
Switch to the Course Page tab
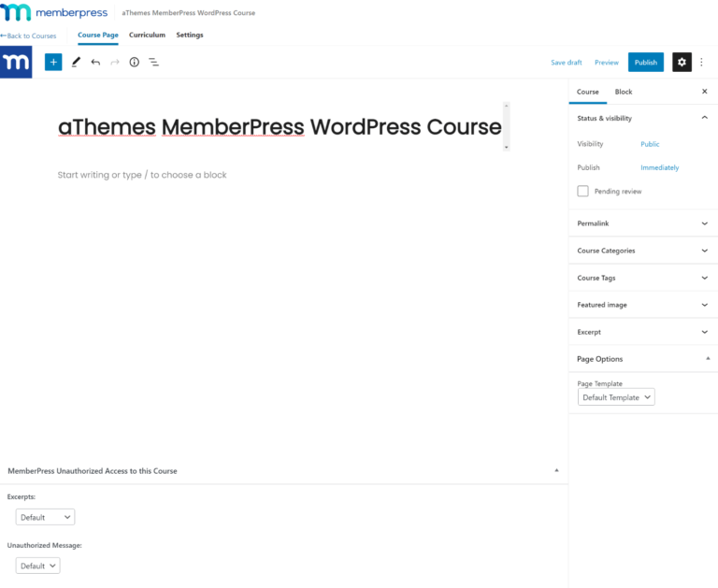click(x=98, y=35)
